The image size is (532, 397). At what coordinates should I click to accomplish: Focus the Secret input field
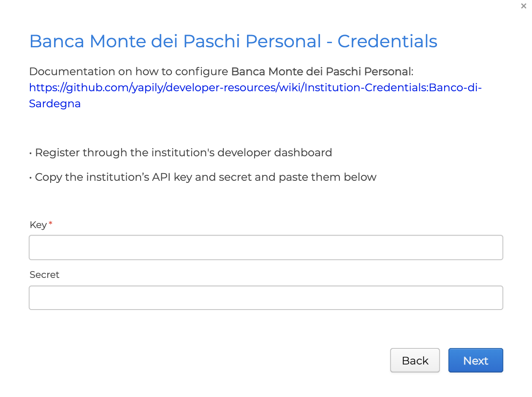pos(266,298)
